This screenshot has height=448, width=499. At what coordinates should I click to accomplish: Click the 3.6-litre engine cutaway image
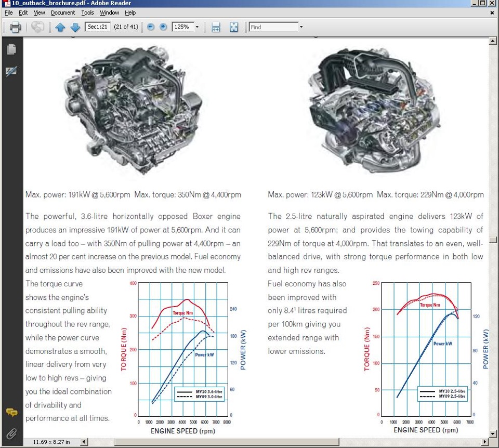pyautogui.click(x=134, y=110)
